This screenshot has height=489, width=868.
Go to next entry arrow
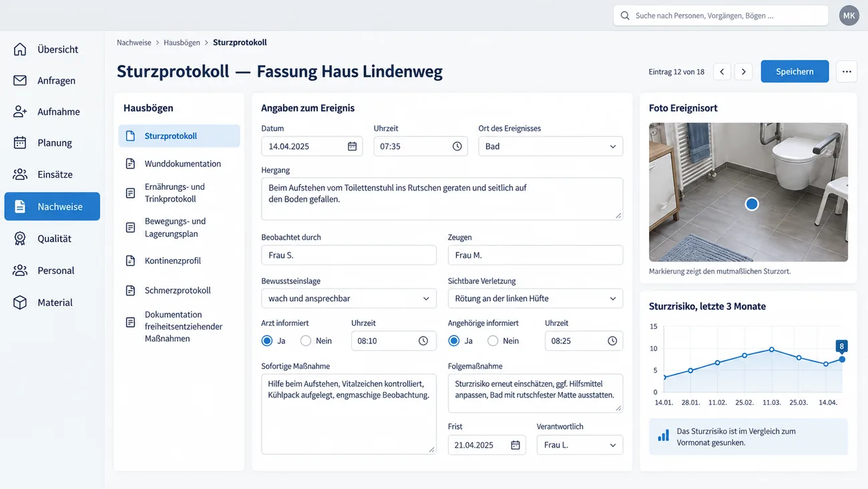coord(744,71)
